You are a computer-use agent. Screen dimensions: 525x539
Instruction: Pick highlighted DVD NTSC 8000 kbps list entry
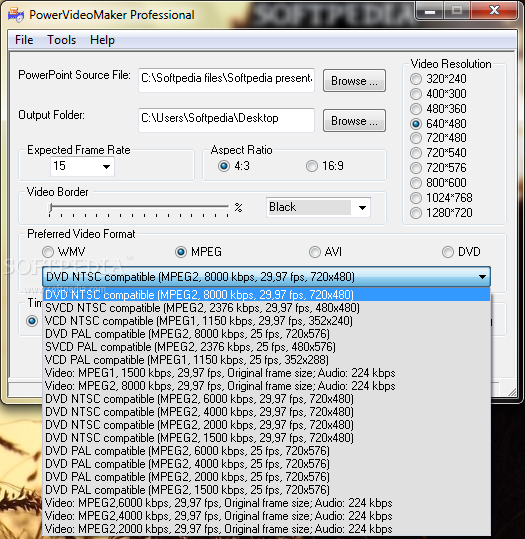tap(266, 295)
